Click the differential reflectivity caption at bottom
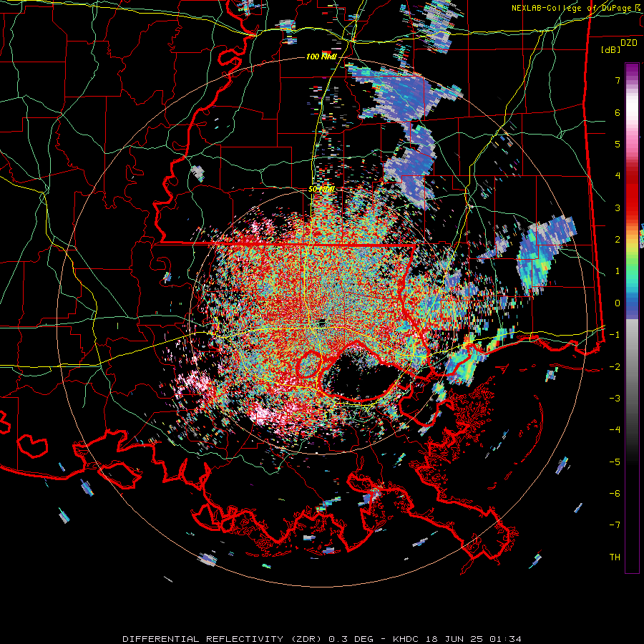 click(321, 639)
